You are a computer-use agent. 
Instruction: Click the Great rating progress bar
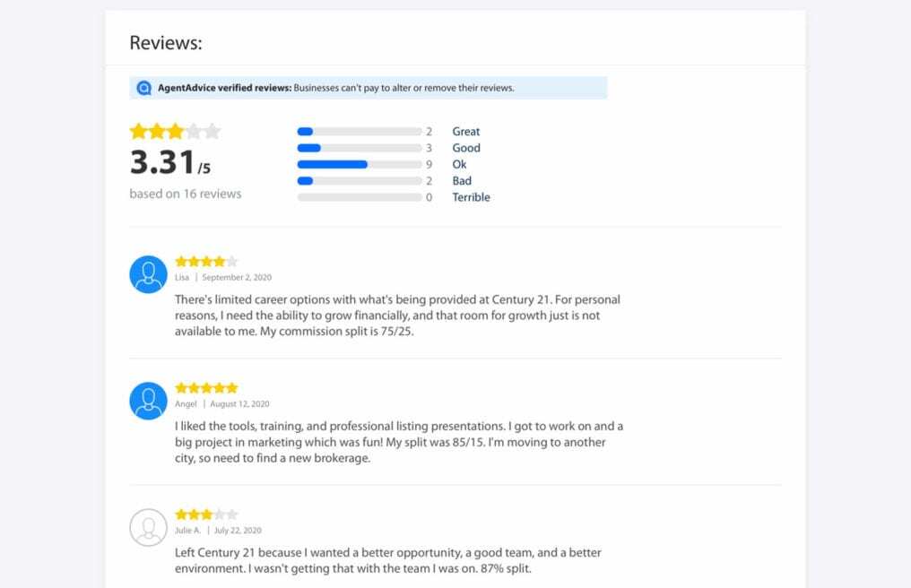359,132
